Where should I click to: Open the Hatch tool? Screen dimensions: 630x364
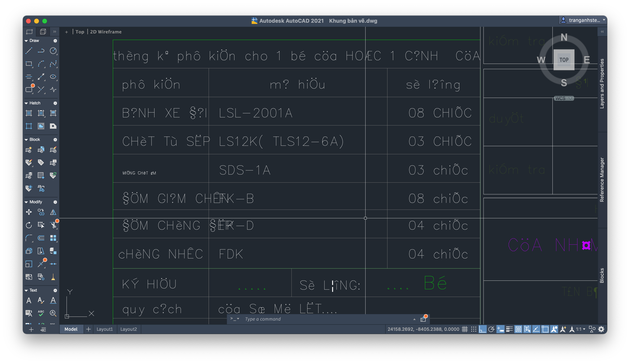click(29, 113)
